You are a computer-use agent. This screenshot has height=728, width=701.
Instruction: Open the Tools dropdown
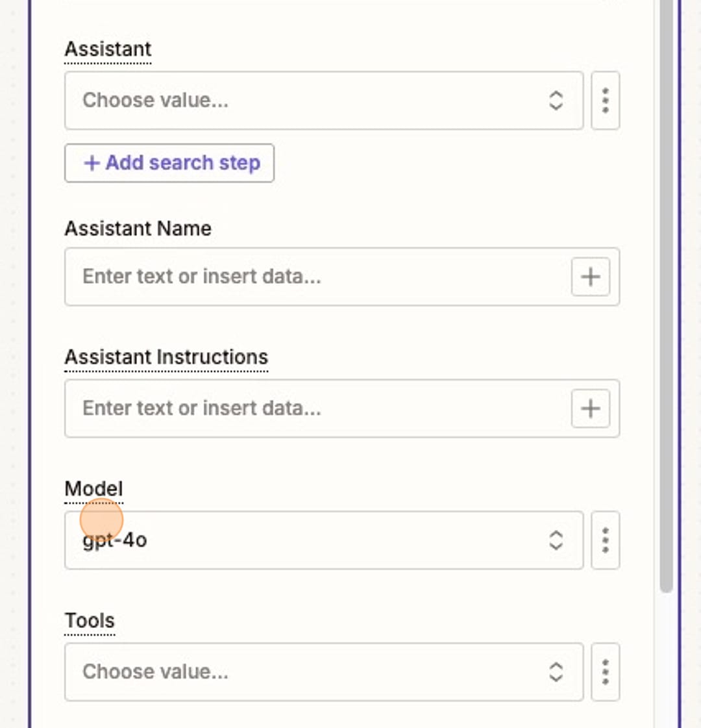pos(292,672)
